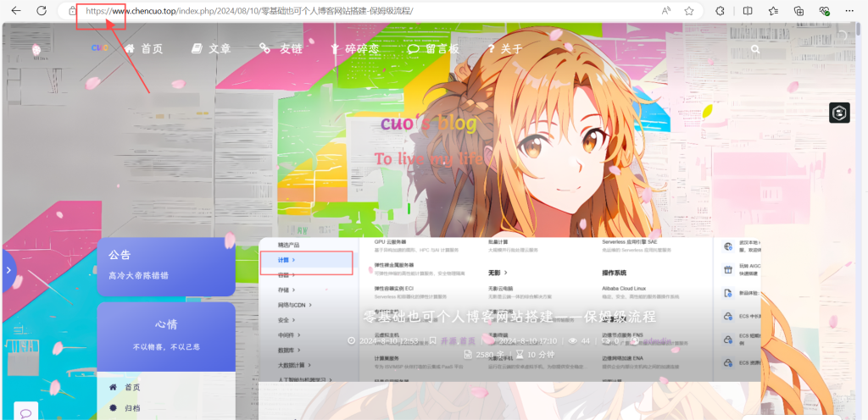The image size is (868, 420).
Task: Click the browser back arrow
Action: [x=15, y=11]
